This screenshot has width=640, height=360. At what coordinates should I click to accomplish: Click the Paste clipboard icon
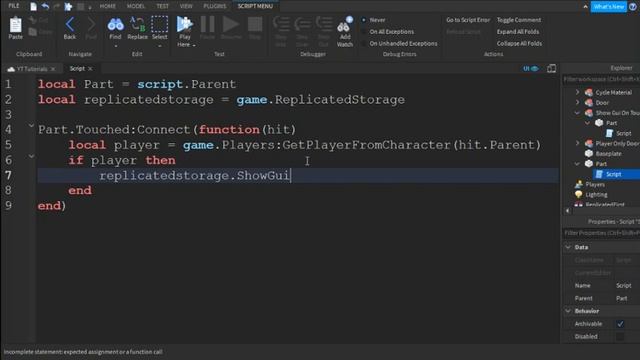(16, 25)
